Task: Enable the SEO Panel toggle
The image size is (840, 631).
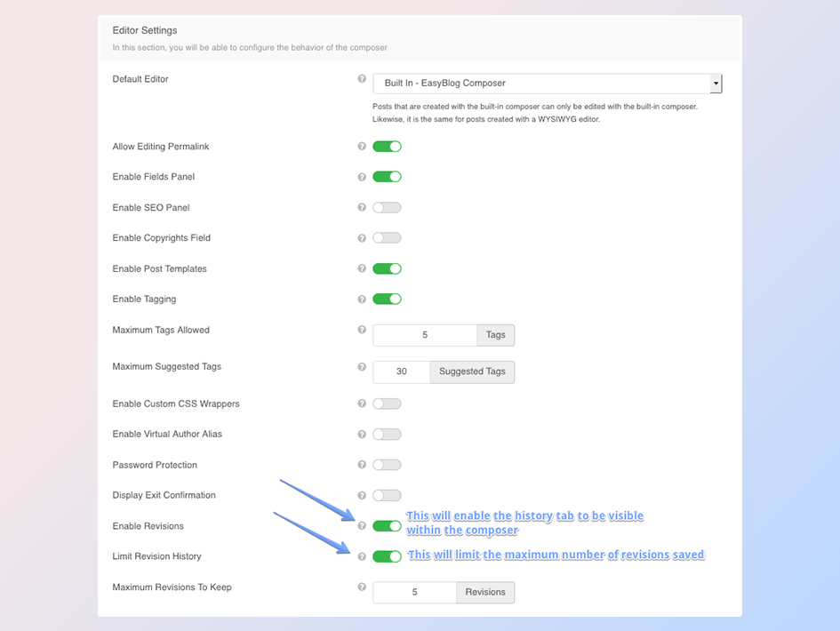Action: pyautogui.click(x=387, y=208)
